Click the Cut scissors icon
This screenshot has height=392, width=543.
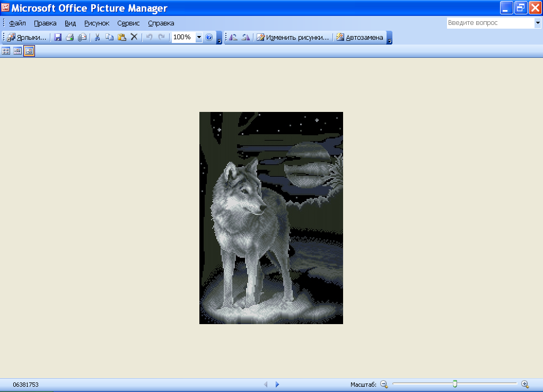(x=98, y=38)
